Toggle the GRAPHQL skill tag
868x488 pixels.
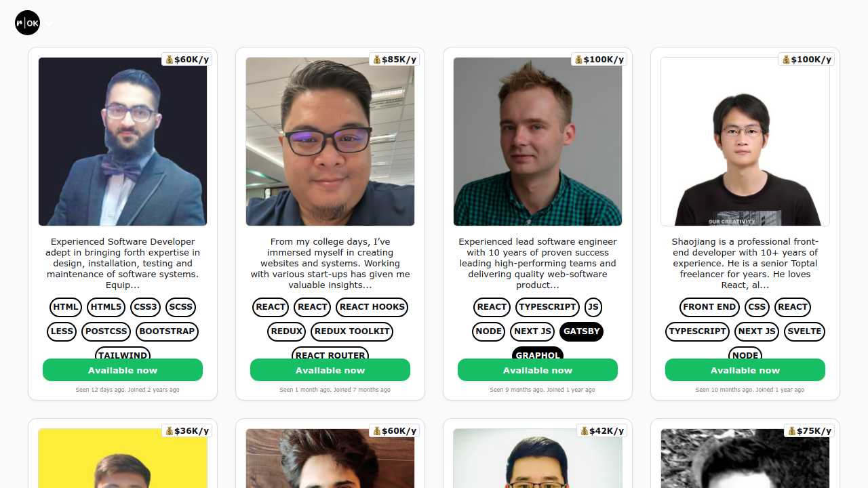point(538,352)
